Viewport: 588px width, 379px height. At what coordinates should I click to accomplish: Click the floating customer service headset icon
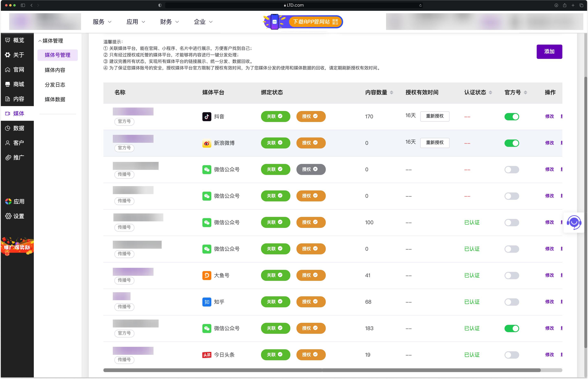pyautogui.click(x=574, y=222)
